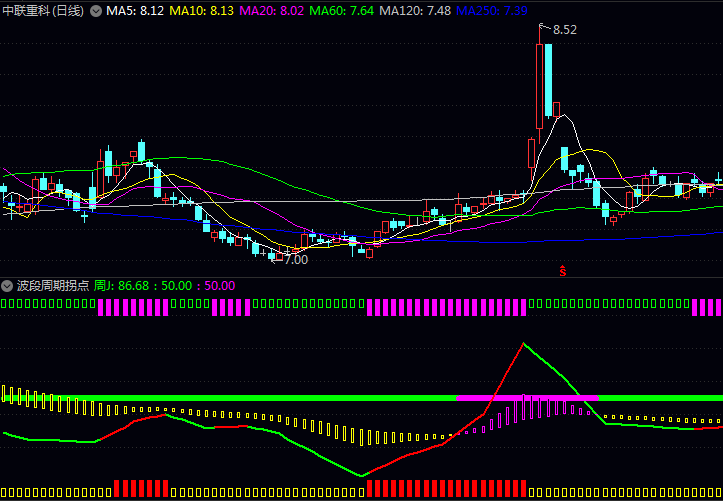Click the 8.52 high price marker
This screenshot has height=501, width=723.
coord(564,30)
